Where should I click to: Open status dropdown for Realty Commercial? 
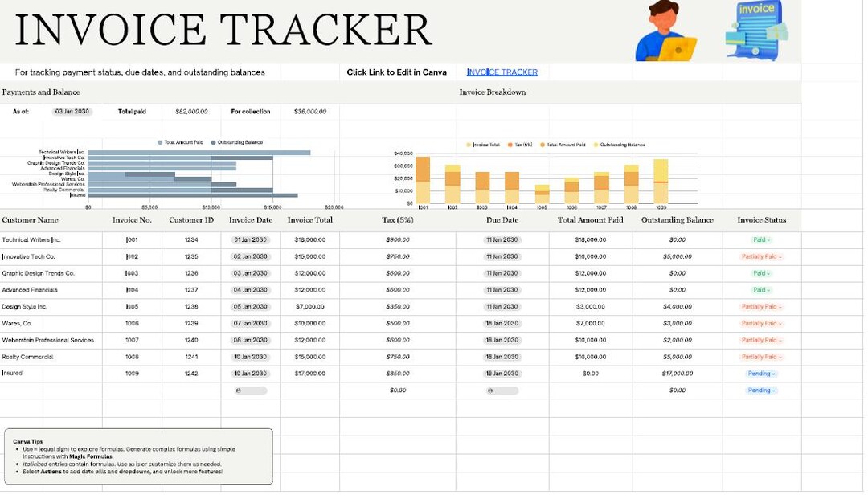761,357
